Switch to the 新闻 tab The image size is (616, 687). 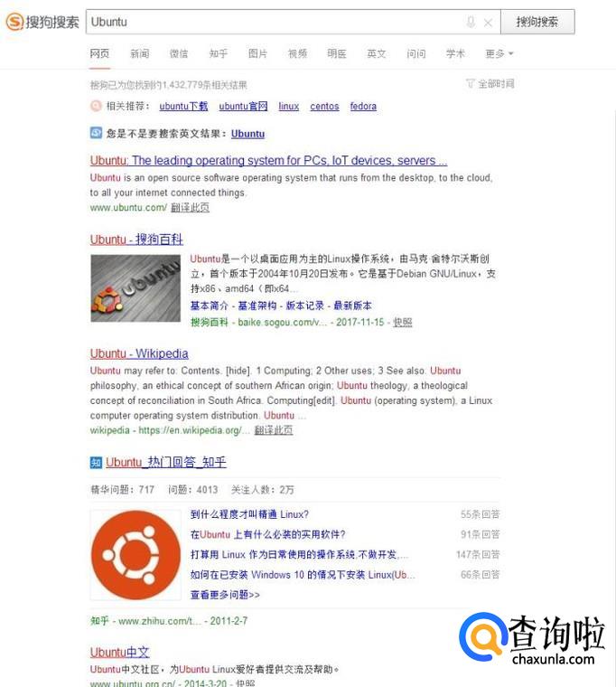(140, 53)
